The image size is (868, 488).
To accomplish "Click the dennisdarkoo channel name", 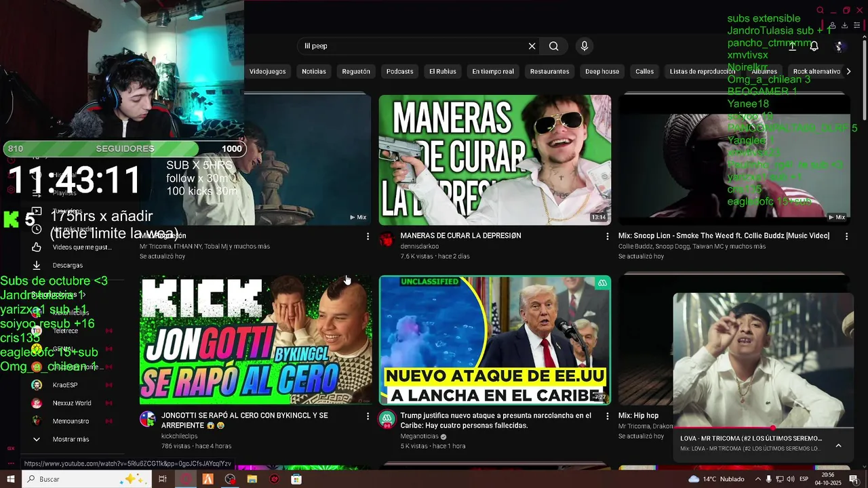I will pos(419,247).
